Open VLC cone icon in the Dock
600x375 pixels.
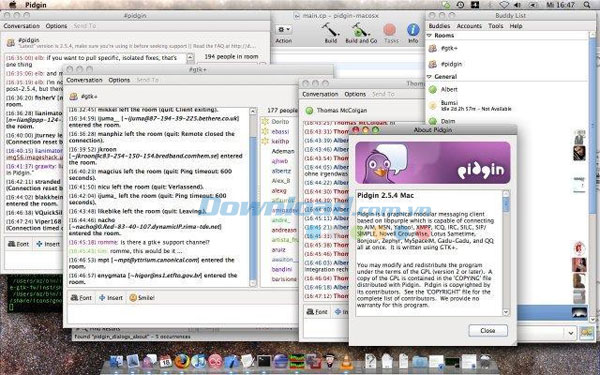pyautogui.click(x=346, y=362)
